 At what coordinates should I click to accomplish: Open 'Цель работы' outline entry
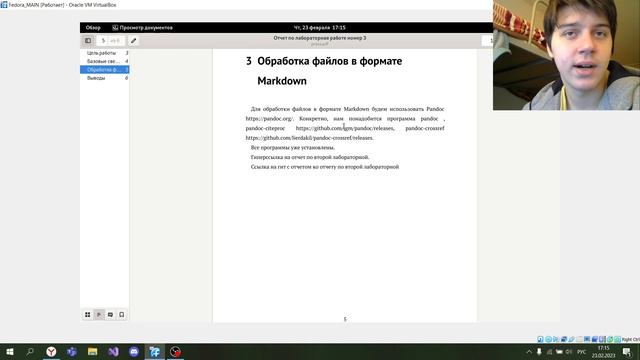coord(104,53)
